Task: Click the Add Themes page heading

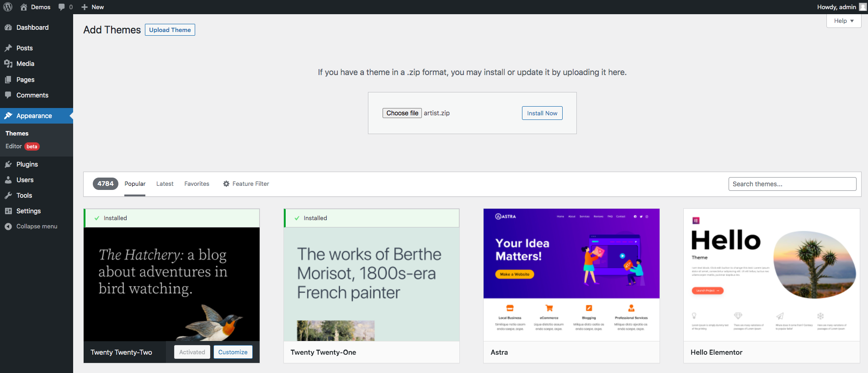Action: click(x=112, y=30)
